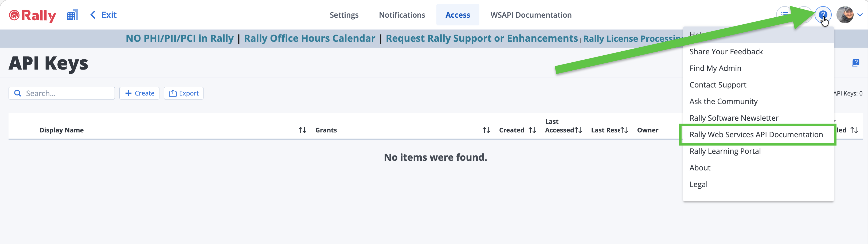Sort by Last Reset arrows

tap(624, 130)
